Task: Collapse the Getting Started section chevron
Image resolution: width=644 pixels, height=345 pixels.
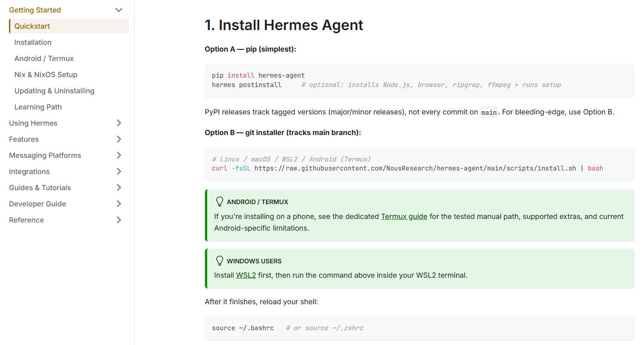Action: coord(119,10)
